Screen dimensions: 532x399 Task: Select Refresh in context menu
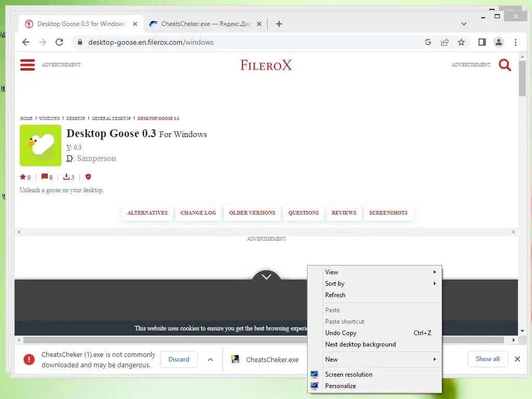coord(374,295)
